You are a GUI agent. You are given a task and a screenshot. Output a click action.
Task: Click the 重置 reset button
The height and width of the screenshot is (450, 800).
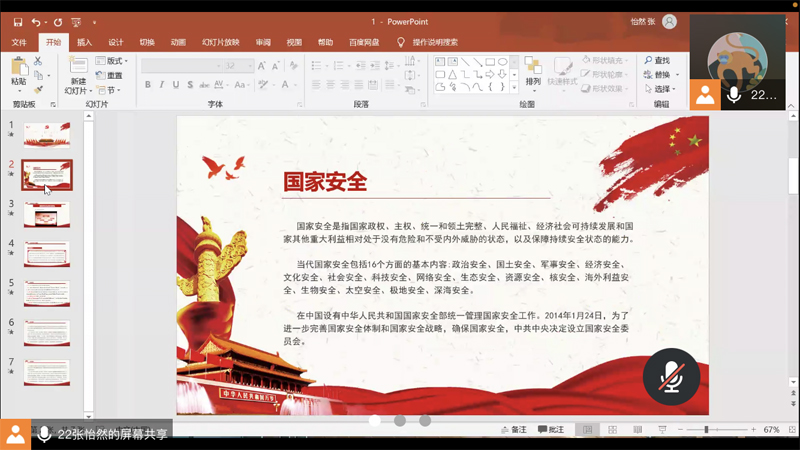110,75
